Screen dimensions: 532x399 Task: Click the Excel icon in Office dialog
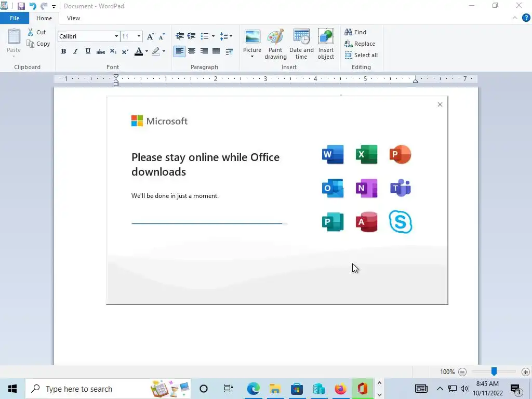point(366,154)
